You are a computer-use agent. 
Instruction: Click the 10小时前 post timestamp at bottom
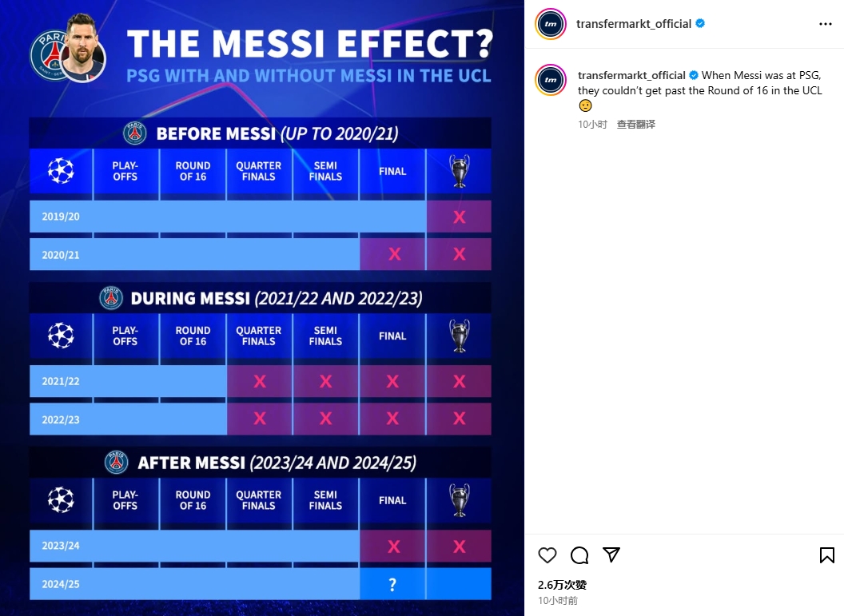[557, 601]
